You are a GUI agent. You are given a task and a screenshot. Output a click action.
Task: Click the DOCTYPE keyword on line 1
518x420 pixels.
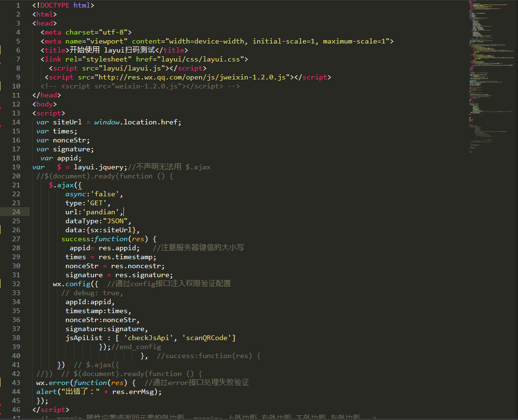pos(55,5)
